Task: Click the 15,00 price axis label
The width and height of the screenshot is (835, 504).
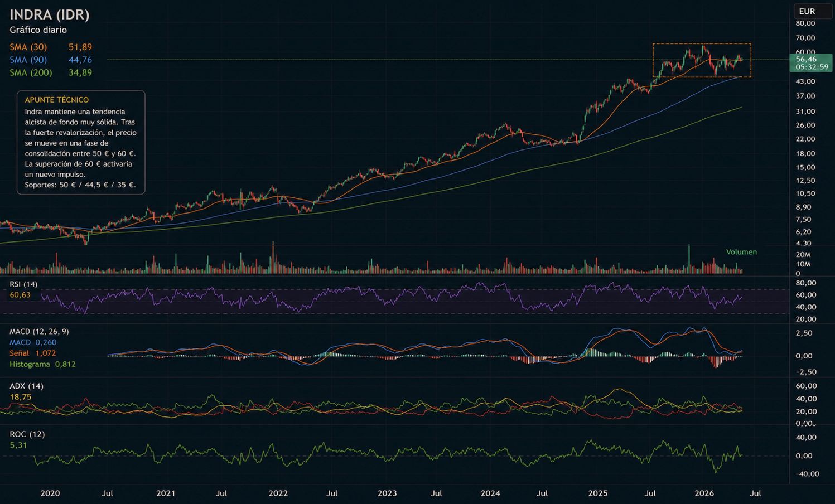Action: (805, 168)
